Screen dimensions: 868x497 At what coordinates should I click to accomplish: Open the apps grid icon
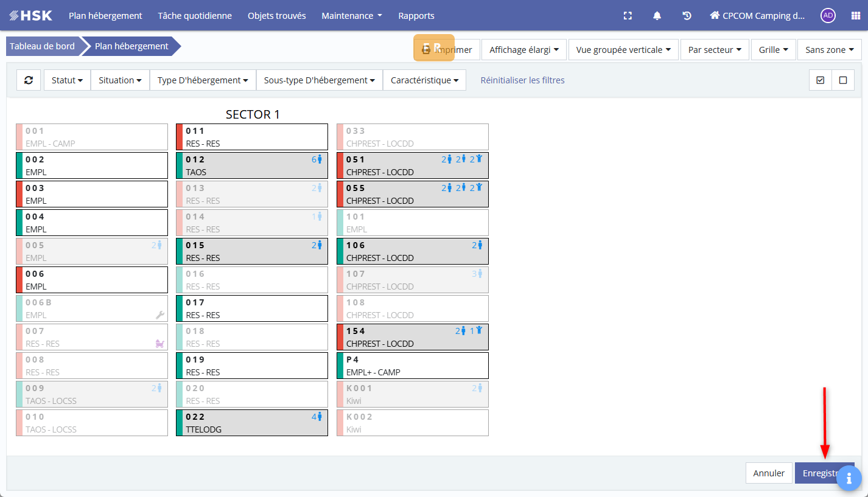[855, 16]
